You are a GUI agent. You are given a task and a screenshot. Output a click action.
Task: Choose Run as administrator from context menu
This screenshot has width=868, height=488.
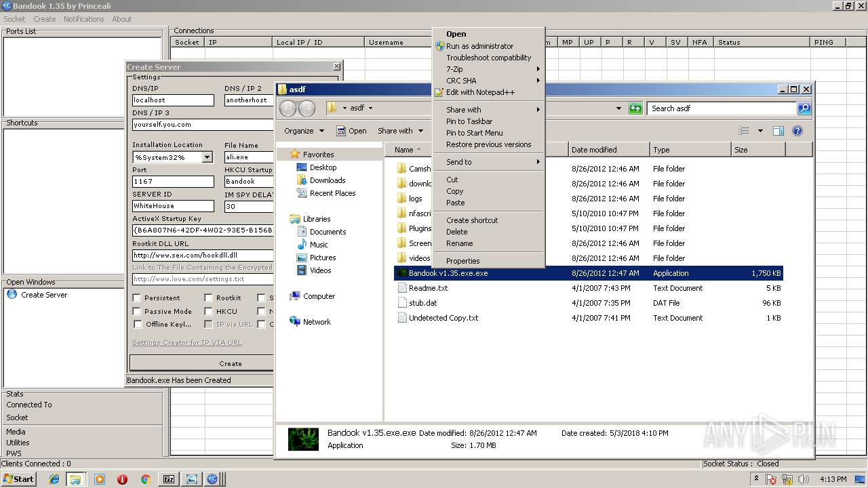coord(488,46)
